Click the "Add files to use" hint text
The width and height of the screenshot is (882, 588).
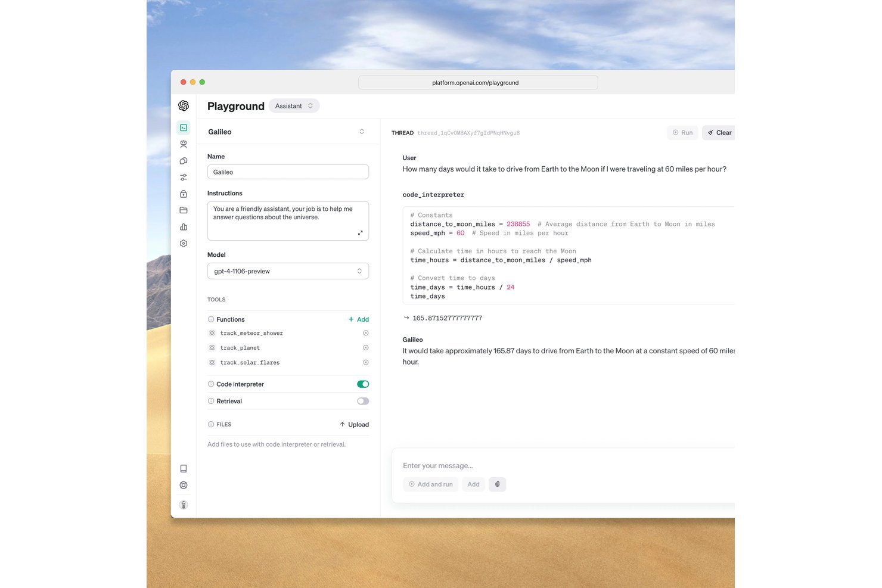(x=277, y=444)
